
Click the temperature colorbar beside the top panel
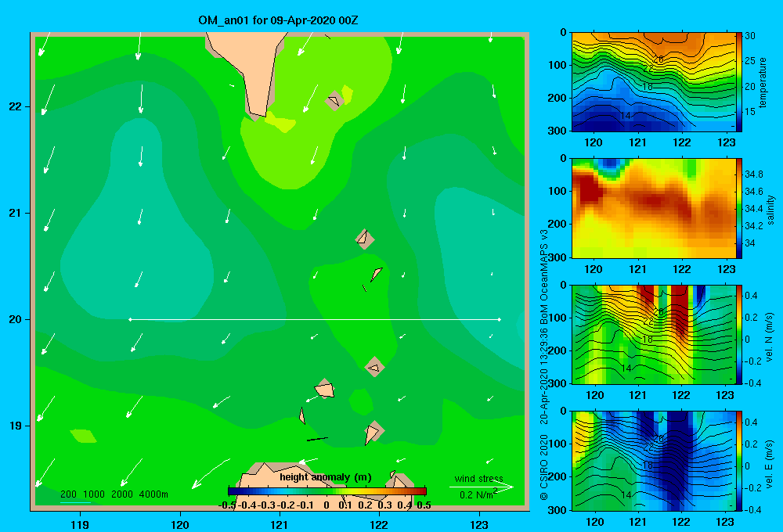[x=739, y=82]
